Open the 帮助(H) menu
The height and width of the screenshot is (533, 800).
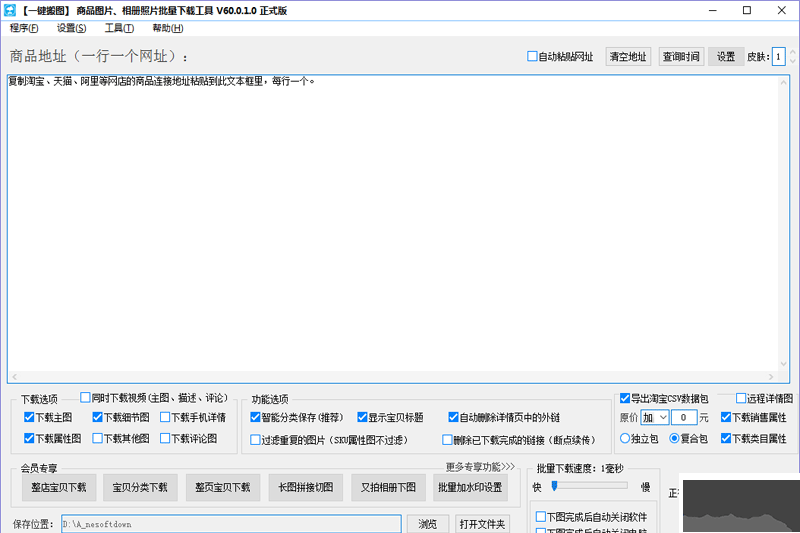(167, 28)
